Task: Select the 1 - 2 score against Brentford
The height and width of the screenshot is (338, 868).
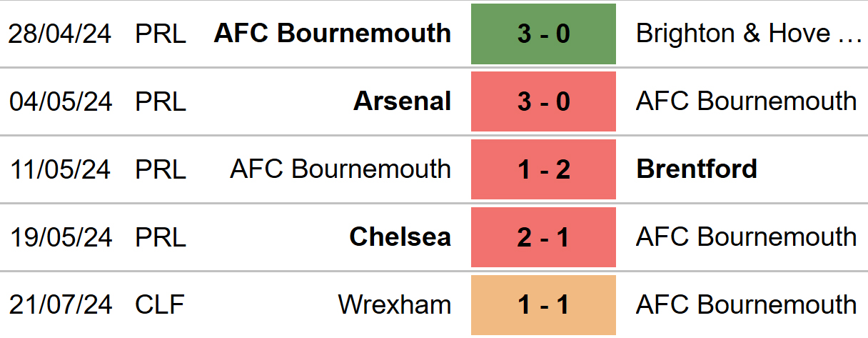Action: click(x=543, y=169)
